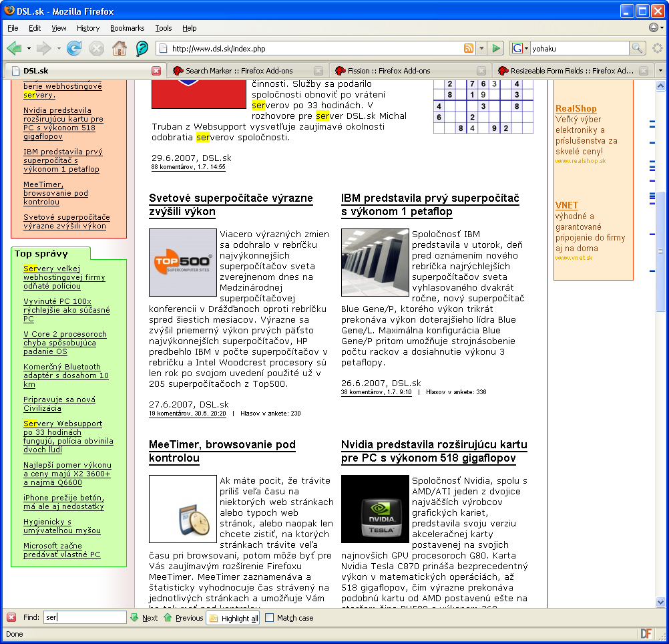Open the "38 komentárov" comments link
Screen dimensions: 669x644
(x=377, y=392)
